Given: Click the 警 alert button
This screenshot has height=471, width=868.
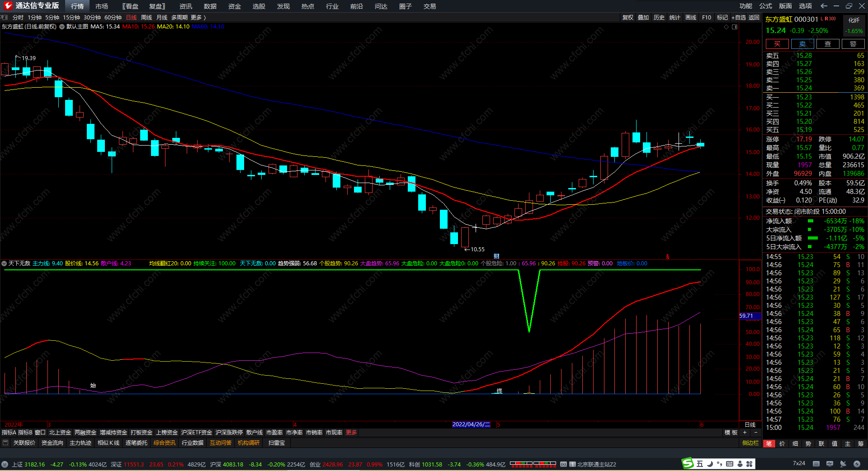Looking at the screenshot, I should 853,44.
